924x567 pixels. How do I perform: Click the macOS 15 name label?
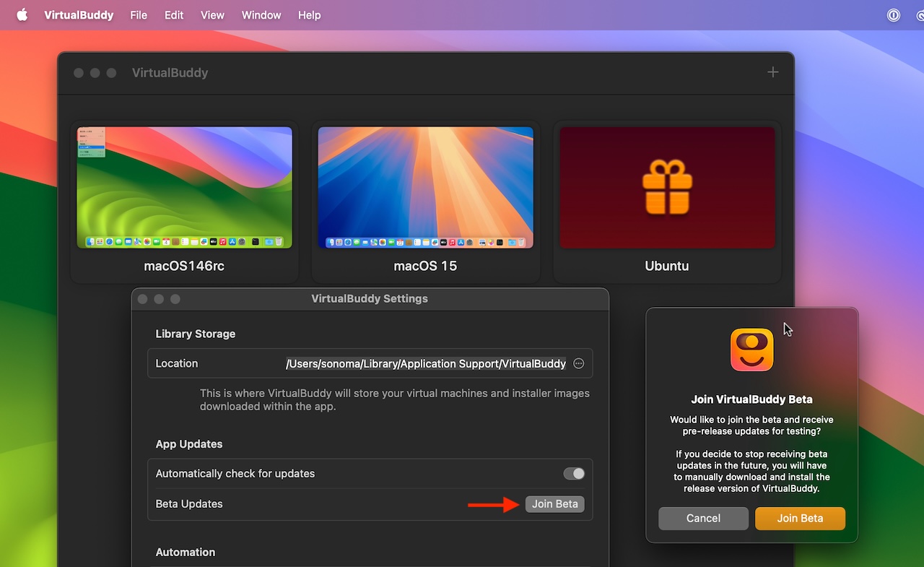pyautogui.click(x=425, y=266)
